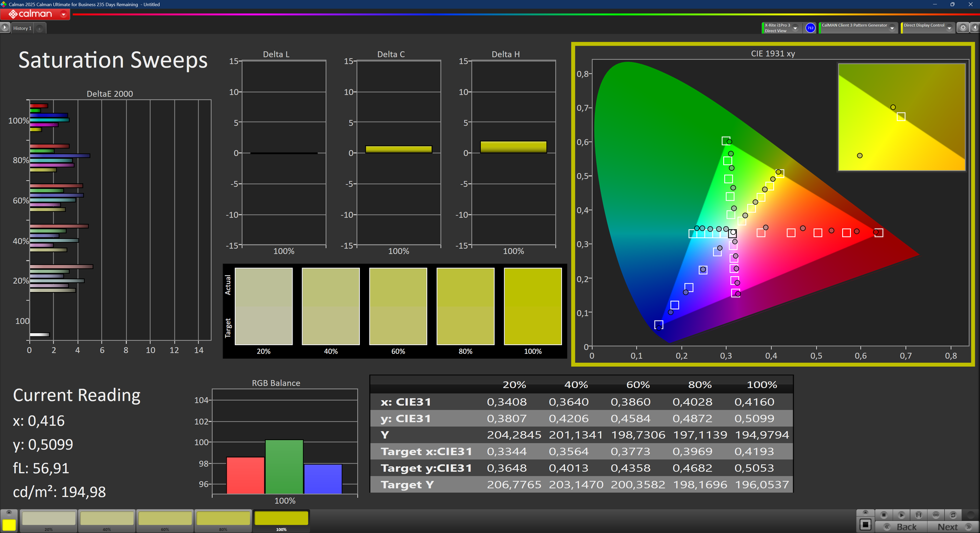The height and width of the screenshot is (533, 980).
Task: Click Target x:CIE31 value 0,4193
Action: tap(754, 452)
